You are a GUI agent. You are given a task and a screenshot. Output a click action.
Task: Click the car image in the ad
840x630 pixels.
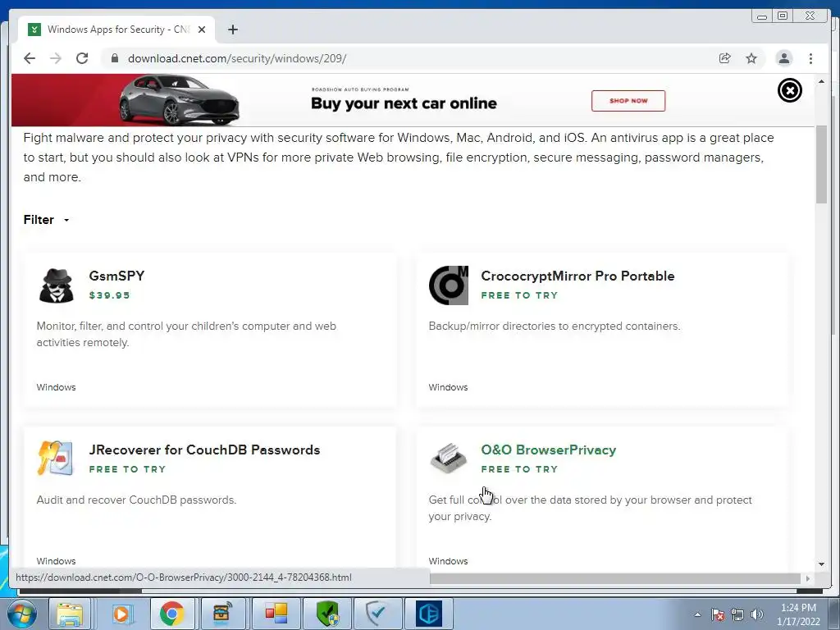coord(179,99)
